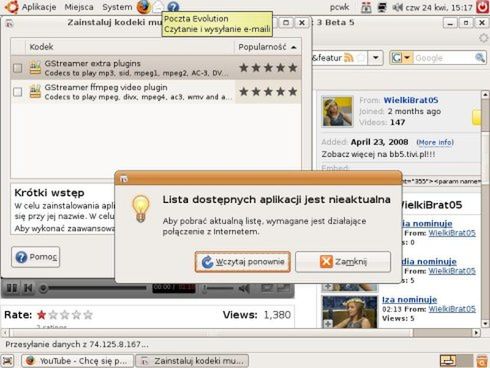Click the Ubuntu logo in Aplikacje menu
The height and width of the screenshot is (368, 490).
(x=12, y=7)
